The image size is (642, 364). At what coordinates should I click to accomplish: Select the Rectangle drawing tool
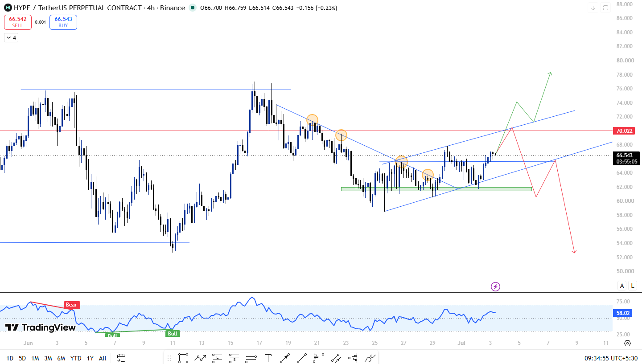(183, 358)
